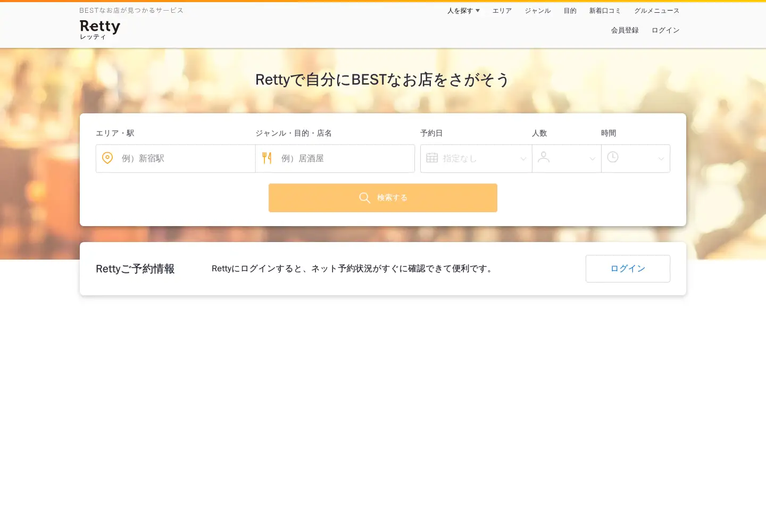
Task: Click the 検索する search button
Action: (383, 198)
